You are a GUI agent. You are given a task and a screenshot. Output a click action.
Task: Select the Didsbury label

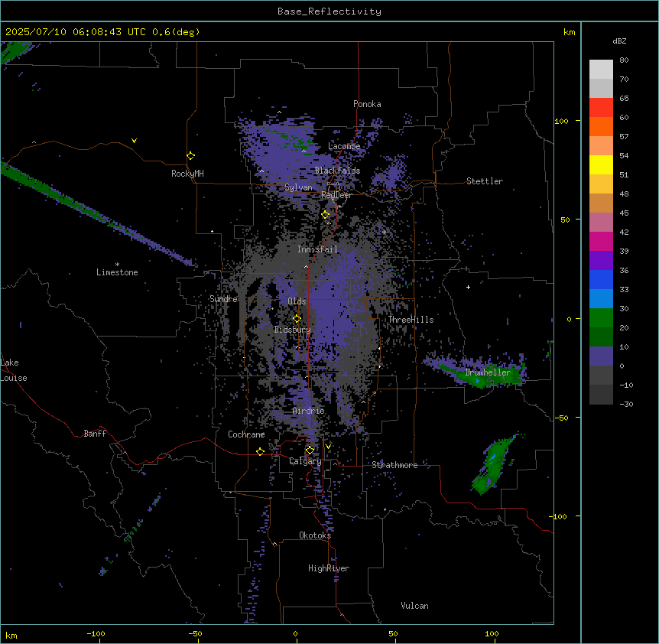click(x=293, y=330)
